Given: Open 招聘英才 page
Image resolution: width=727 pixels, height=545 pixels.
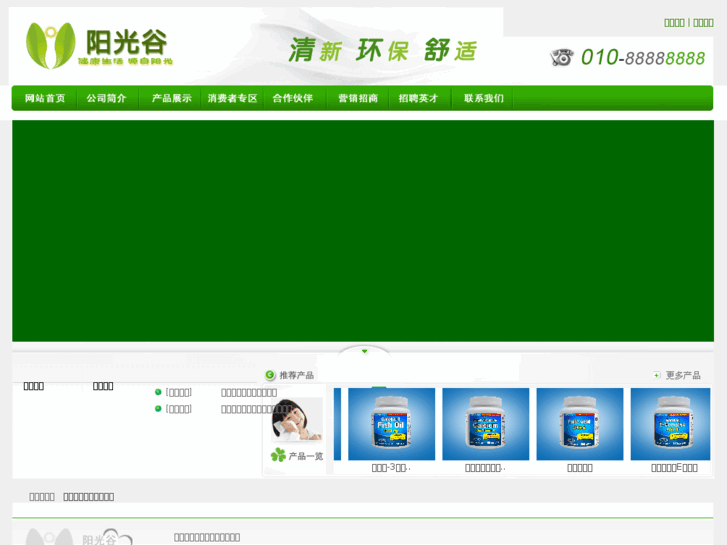Looking at the screenshot, I should (x=418, y=98).
